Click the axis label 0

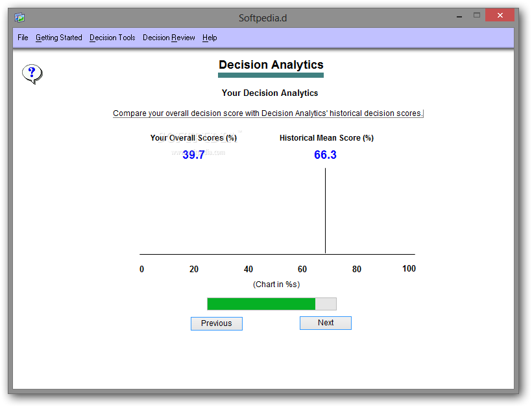point(142,269)
